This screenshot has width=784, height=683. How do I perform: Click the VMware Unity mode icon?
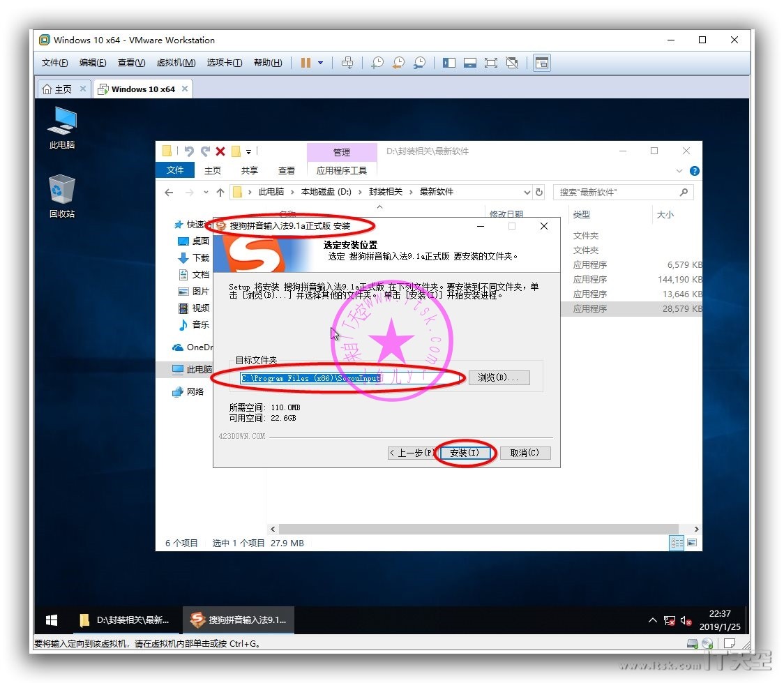pos(512,63)
